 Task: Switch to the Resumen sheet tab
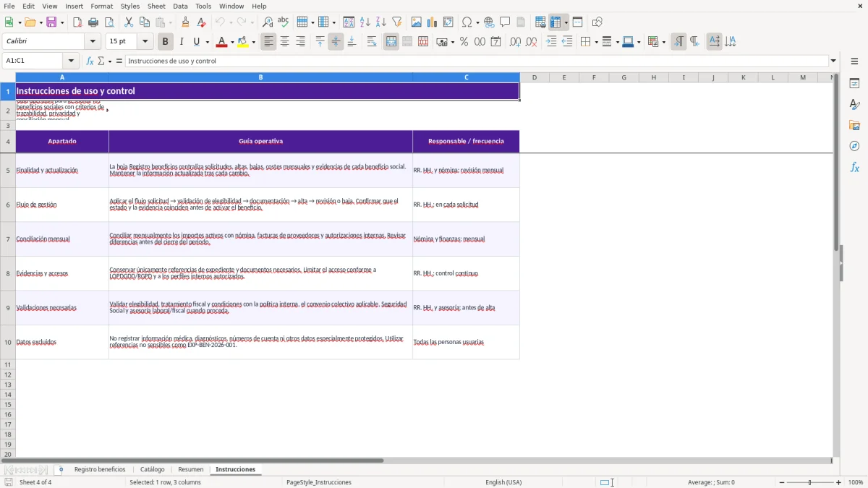click(191, 470)
